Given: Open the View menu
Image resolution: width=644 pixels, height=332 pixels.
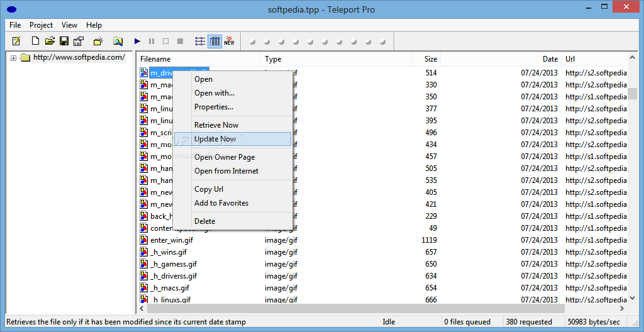Looking at the screenshot, I should (69, 25).
